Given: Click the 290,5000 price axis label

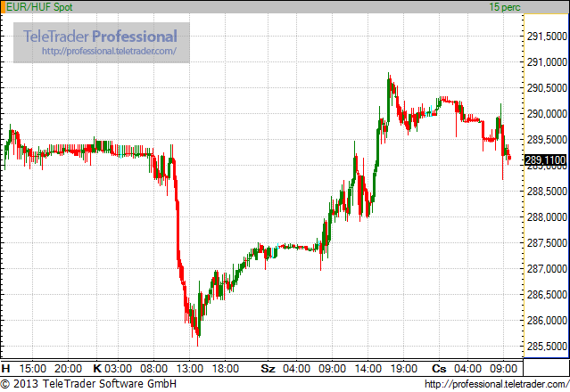Looking at the screenshot, I should point(547,88).
